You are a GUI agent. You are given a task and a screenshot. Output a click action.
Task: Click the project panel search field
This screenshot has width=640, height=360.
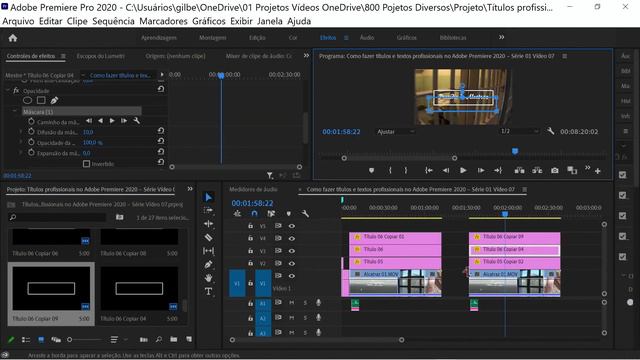(x=57, y=217)
